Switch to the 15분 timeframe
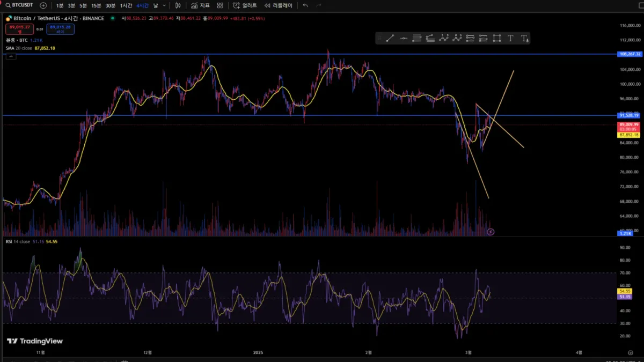This screenshot has height=362, width=644. click(x=96, y=5)
